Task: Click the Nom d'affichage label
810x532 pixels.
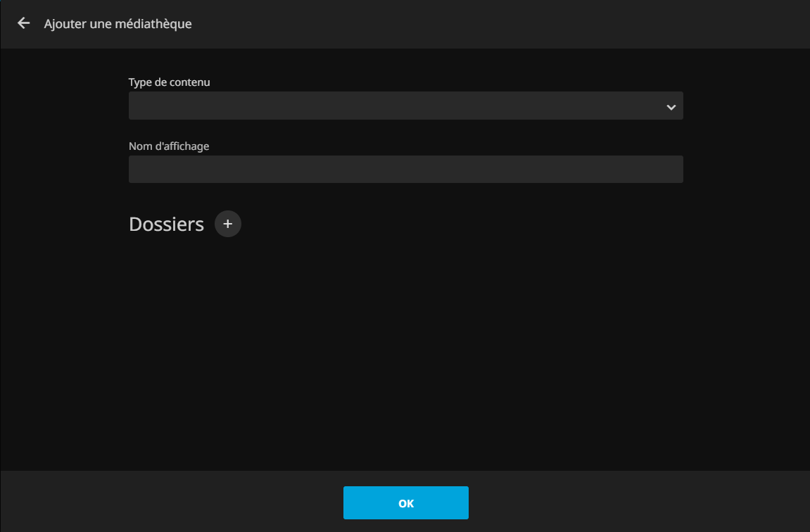Action: tap(169, 146)
